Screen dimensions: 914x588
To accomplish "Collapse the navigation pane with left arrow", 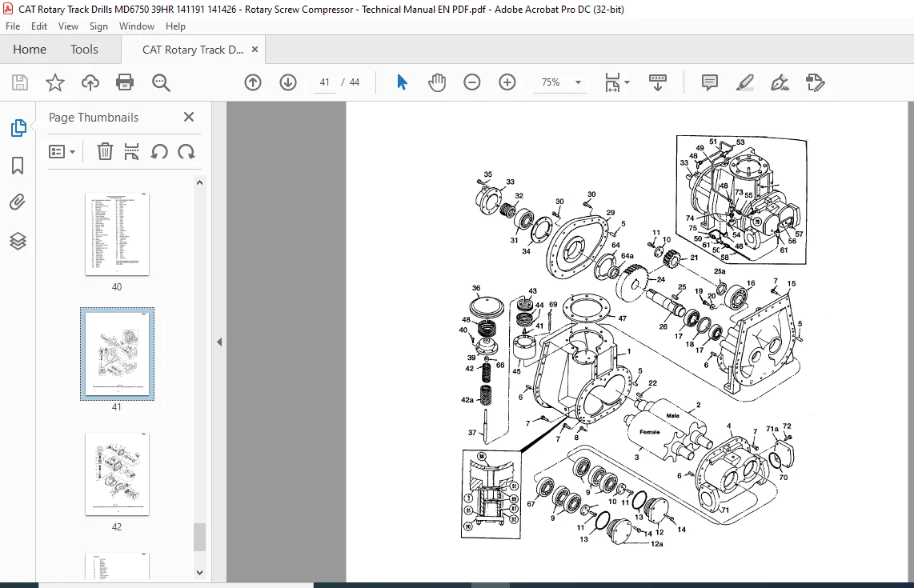I will pyautogui.click(x=219, y=342).
